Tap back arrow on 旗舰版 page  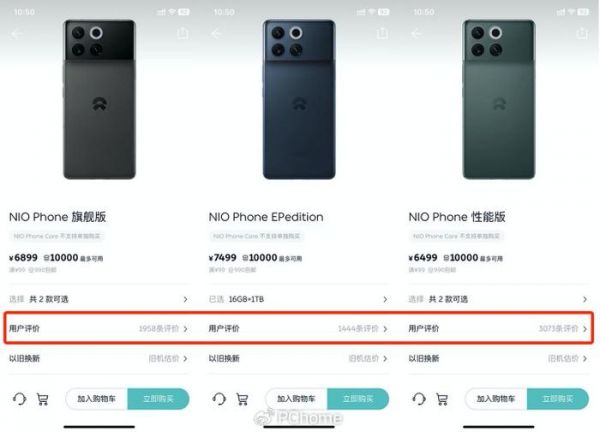click(16, 34)
